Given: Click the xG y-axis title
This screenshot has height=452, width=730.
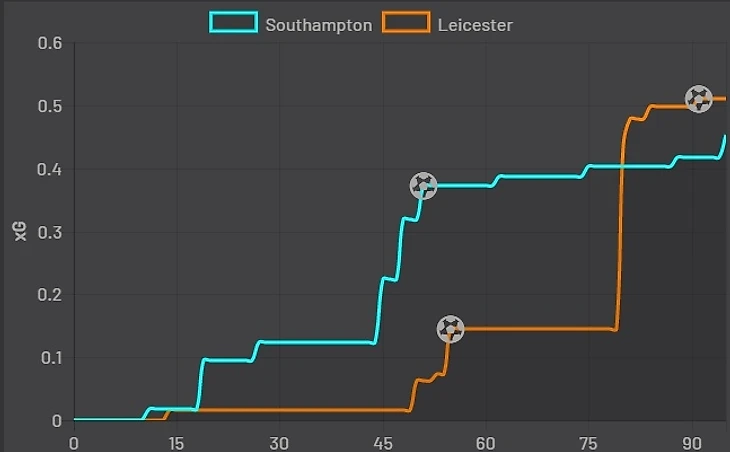Looking at the screenshot, I should [19, 232].
